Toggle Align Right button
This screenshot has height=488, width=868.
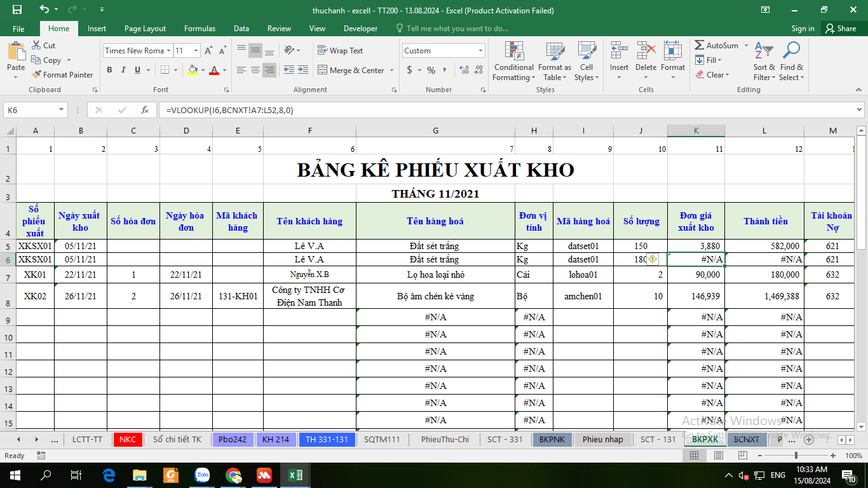pos(269,70)
